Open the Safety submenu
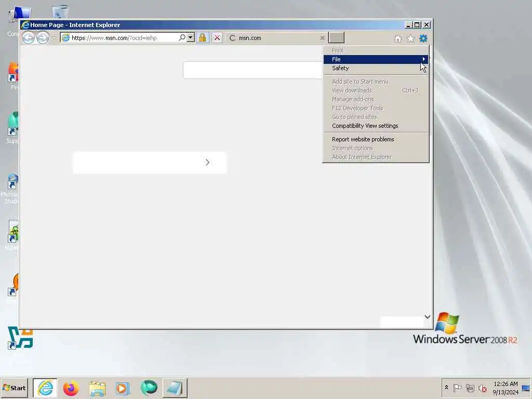This screenshot has height=399, width=532. point(376,68)
